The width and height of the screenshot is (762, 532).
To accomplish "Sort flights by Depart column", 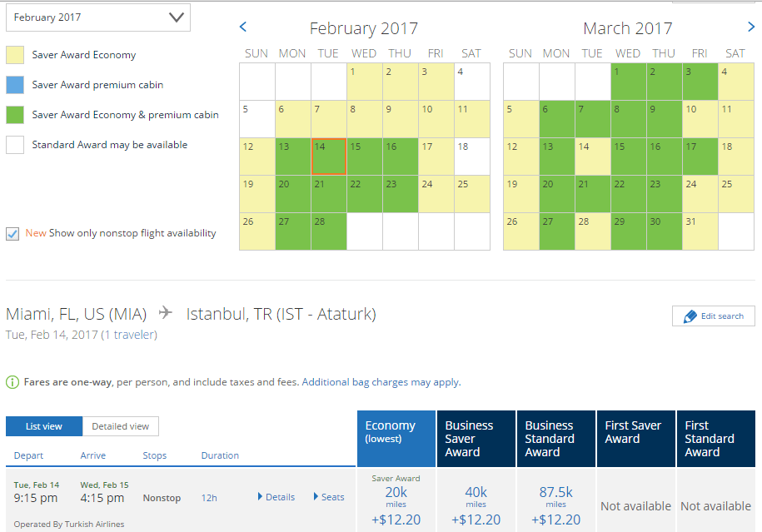I will point(28,455).
